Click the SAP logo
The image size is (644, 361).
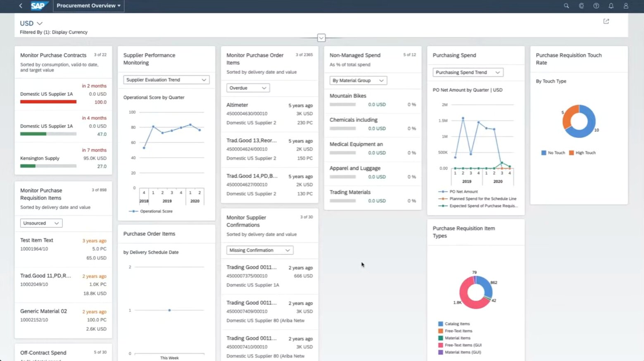pos(38,6)
